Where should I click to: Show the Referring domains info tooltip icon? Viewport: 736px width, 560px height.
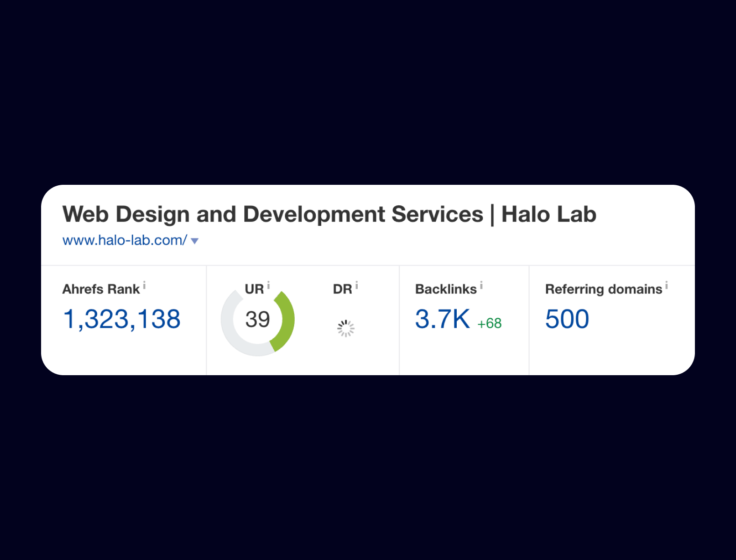[666, 285]
